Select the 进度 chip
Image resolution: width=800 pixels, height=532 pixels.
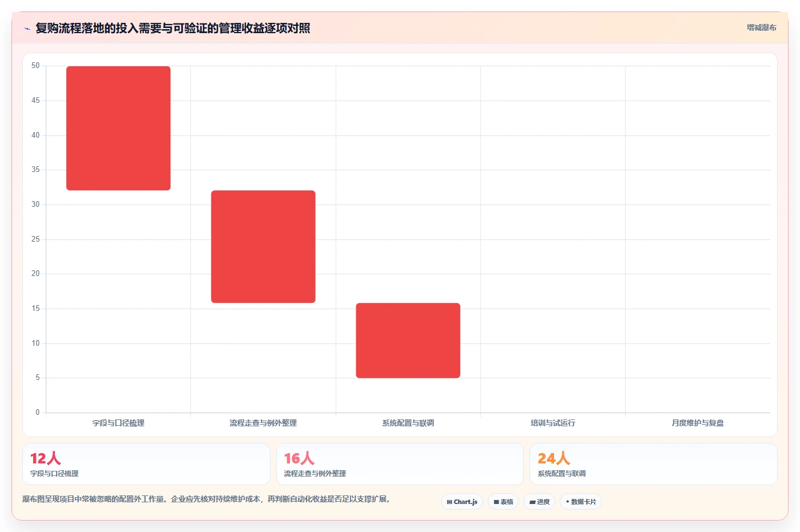539,502
